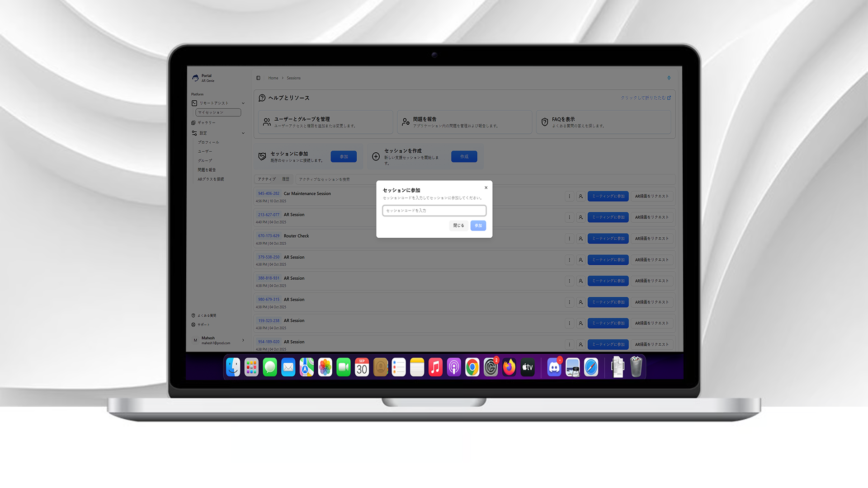This screenshot has width=868, height=488.
Task: Click the plus icon for セッションを作成
Action: click(x=376, y=156)
